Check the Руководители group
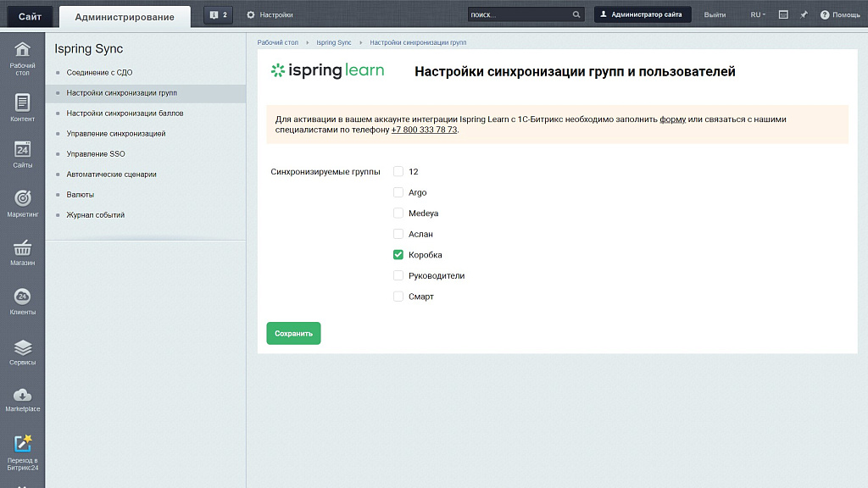Screen dimensions: 868x488 [398, 275]
